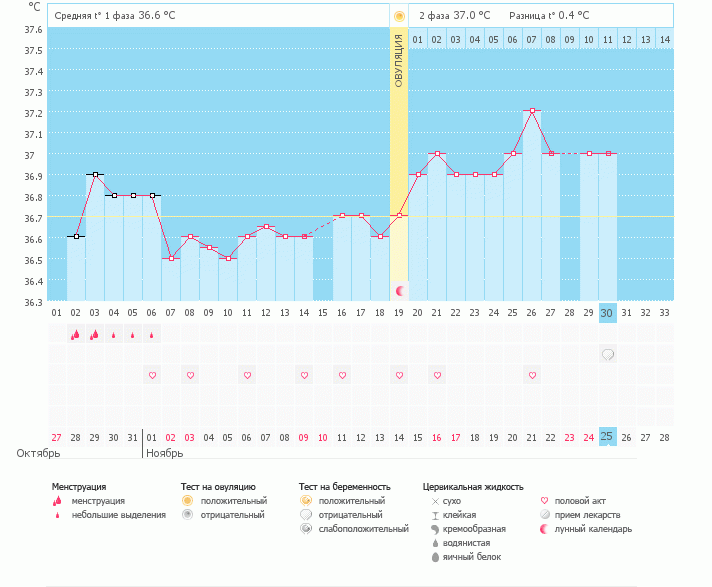Click highlighted calendar date 25
Viewport: 712px width, 587px height.
tap(607, 437)
